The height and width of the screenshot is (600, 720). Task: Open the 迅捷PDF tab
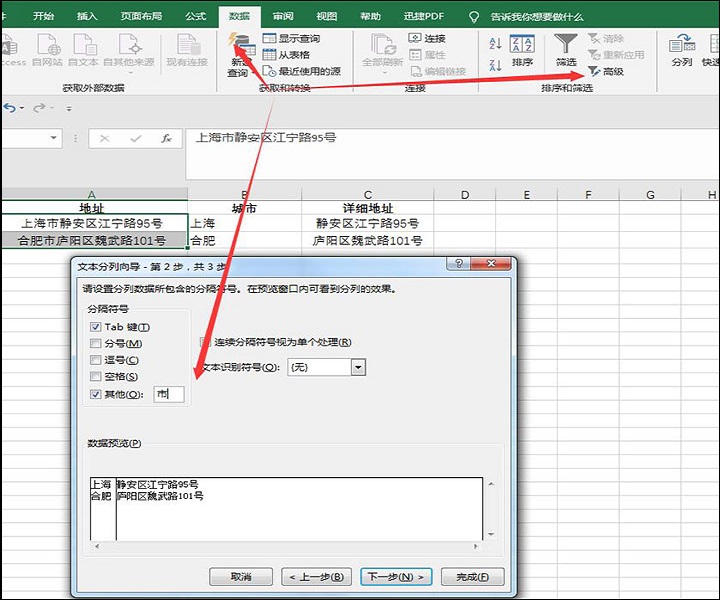(423, 16)
